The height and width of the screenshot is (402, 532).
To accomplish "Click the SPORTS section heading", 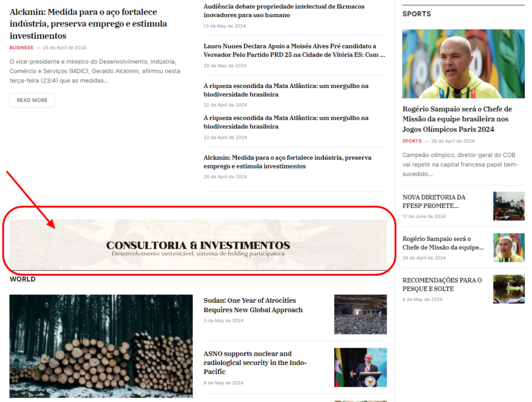I will click(416, 14).
